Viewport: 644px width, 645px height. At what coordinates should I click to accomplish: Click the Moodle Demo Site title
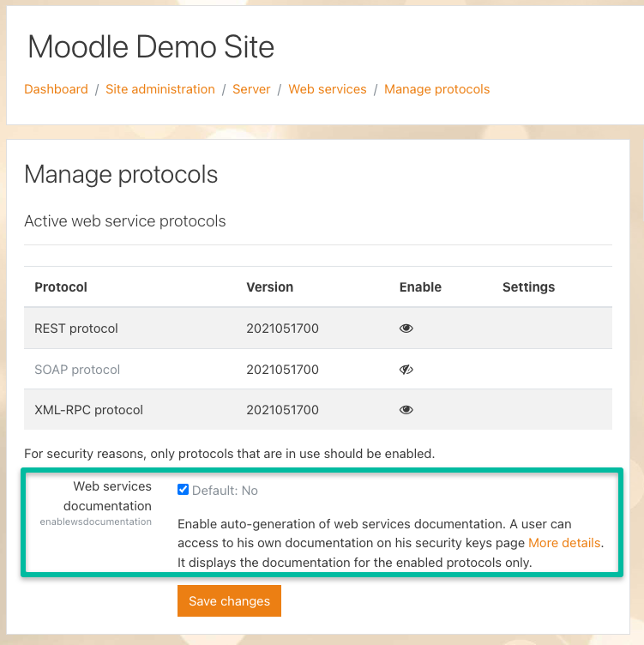tap(151, 46)
